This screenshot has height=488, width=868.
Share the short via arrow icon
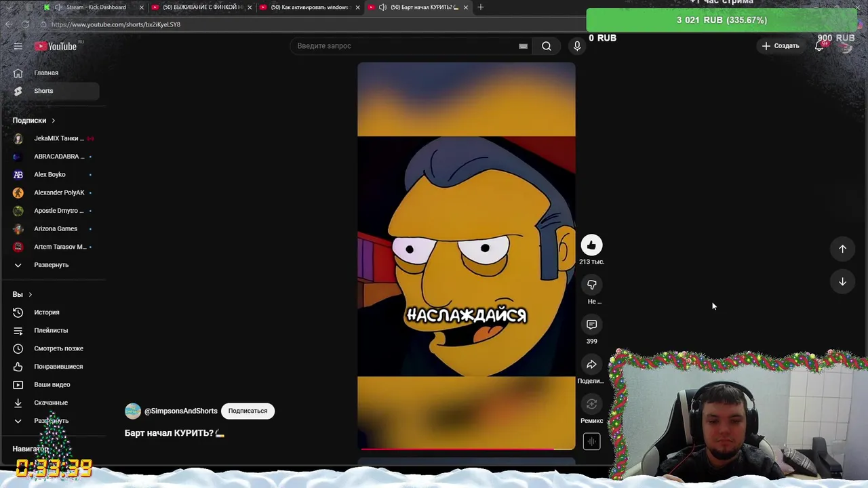click(x=591, y=365)
